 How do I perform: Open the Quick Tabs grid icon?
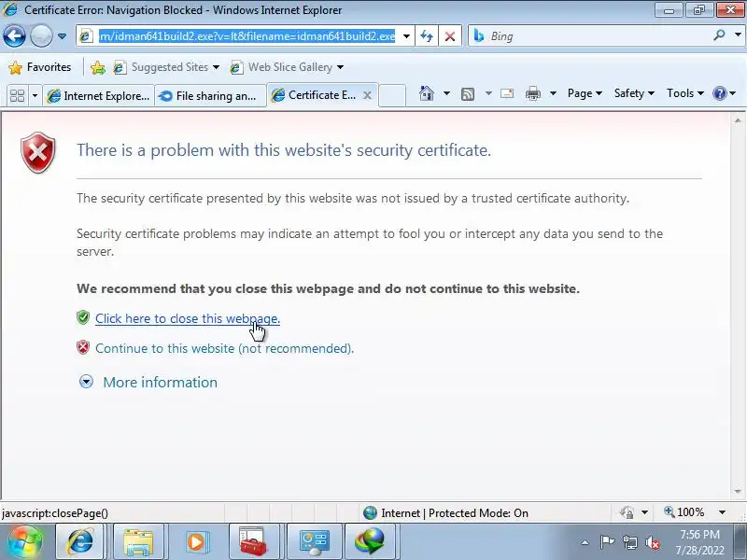pos(18,96)
